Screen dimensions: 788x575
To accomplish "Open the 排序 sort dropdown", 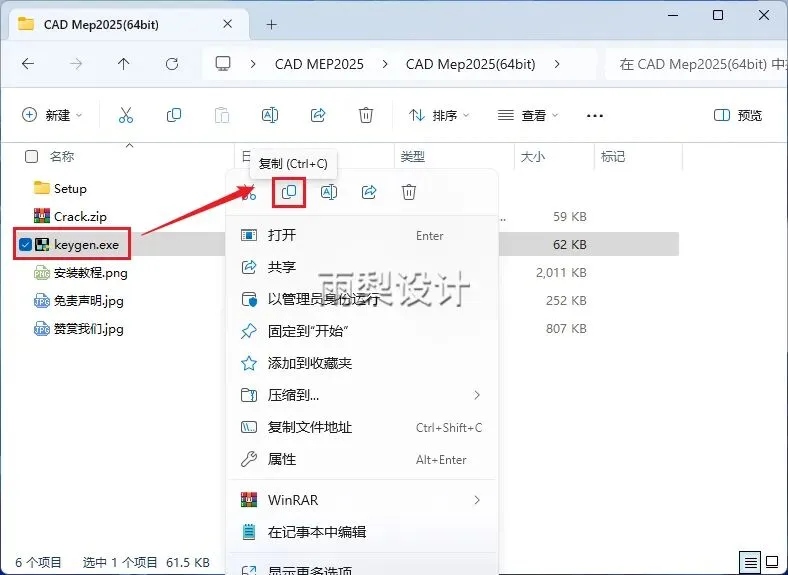I will [x=439, y=116].
